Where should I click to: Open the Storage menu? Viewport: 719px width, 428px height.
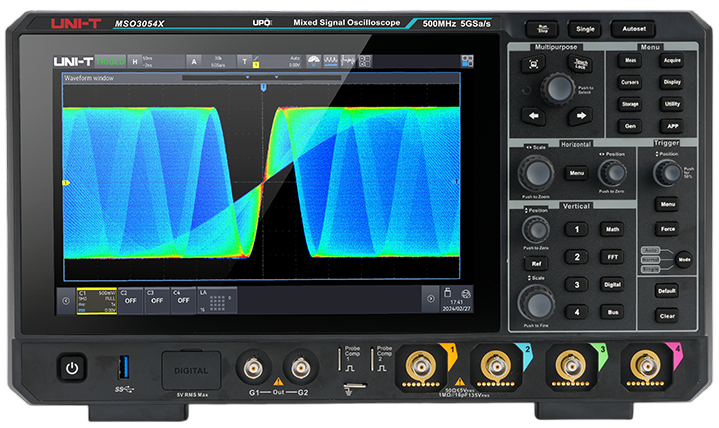point(630,105)
